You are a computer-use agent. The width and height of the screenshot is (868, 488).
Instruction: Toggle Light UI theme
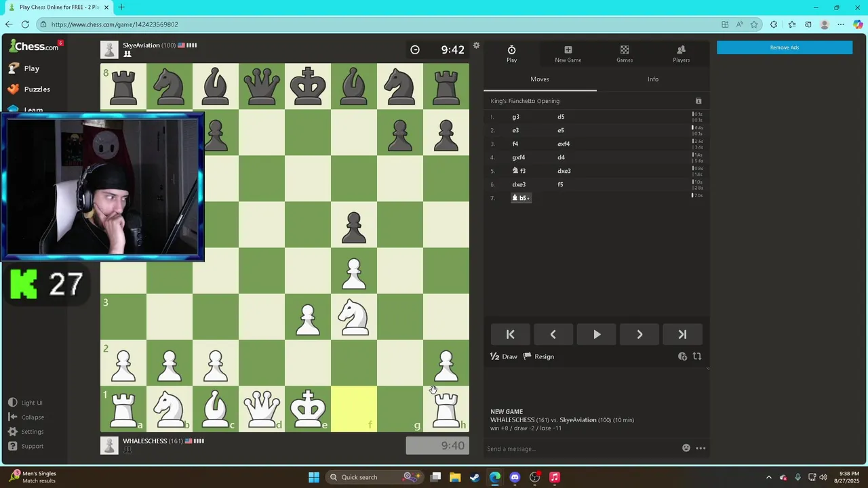click(25, 403)
